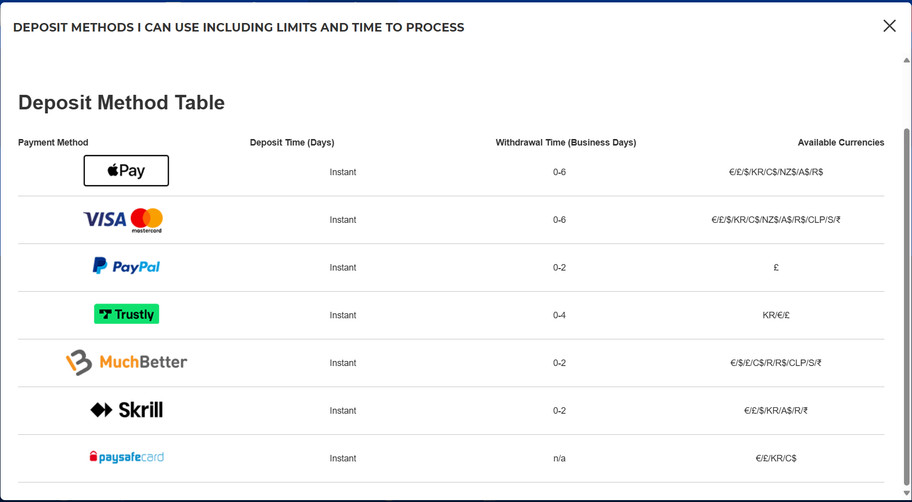This screenshot has width=912, height=502.
Task: Click the Trustly payment logo
Action: coord(126,314)
